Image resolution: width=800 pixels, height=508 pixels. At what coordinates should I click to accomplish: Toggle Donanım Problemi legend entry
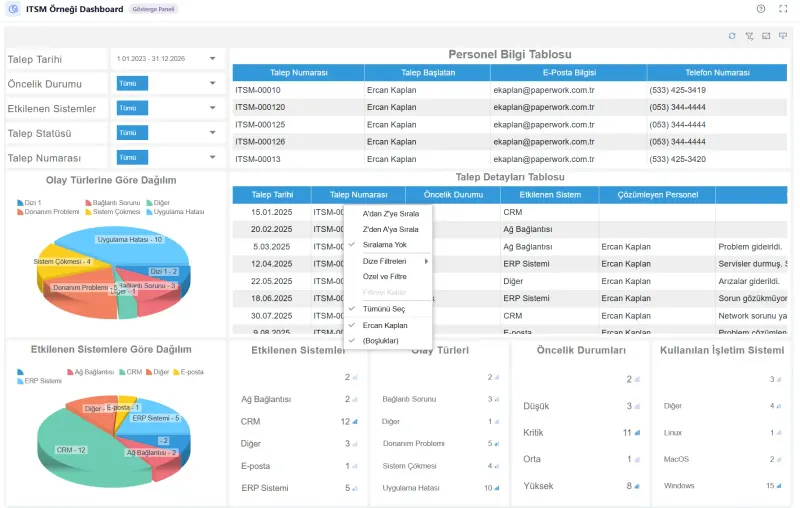pyautogui.click(x=48, y=212)
